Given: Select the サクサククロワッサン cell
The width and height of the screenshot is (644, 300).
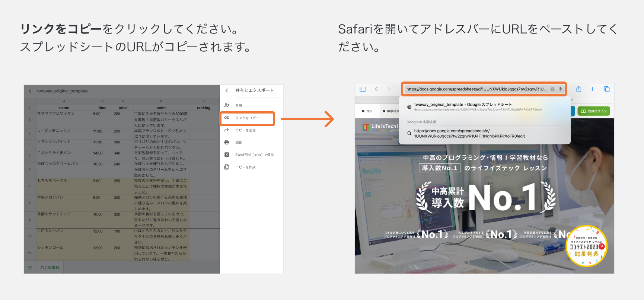Looking at the screenshot, I should pos(64,119).
